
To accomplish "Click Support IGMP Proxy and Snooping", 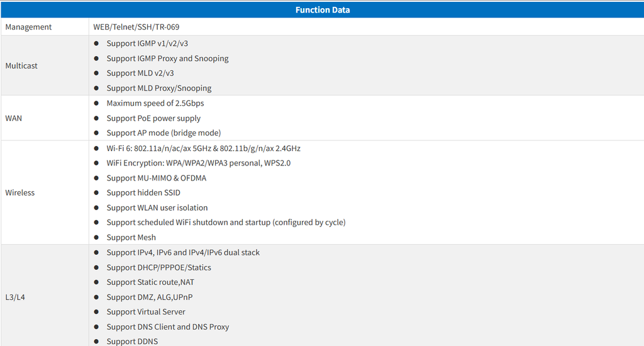I will [167, 59].
